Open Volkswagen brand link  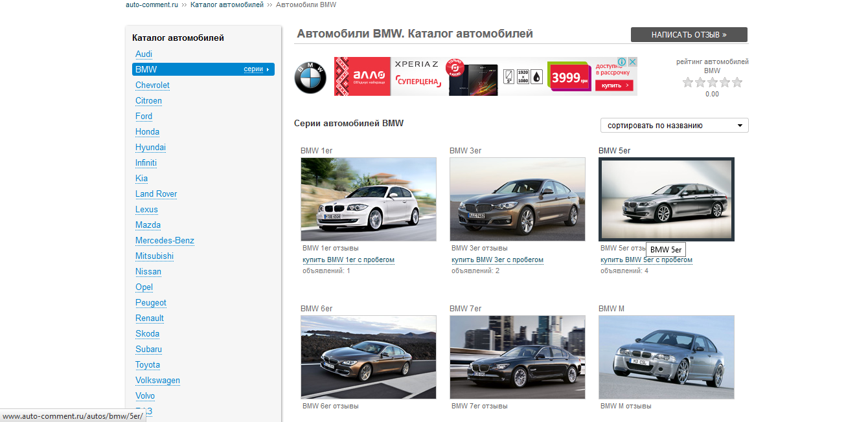[157, 380]
